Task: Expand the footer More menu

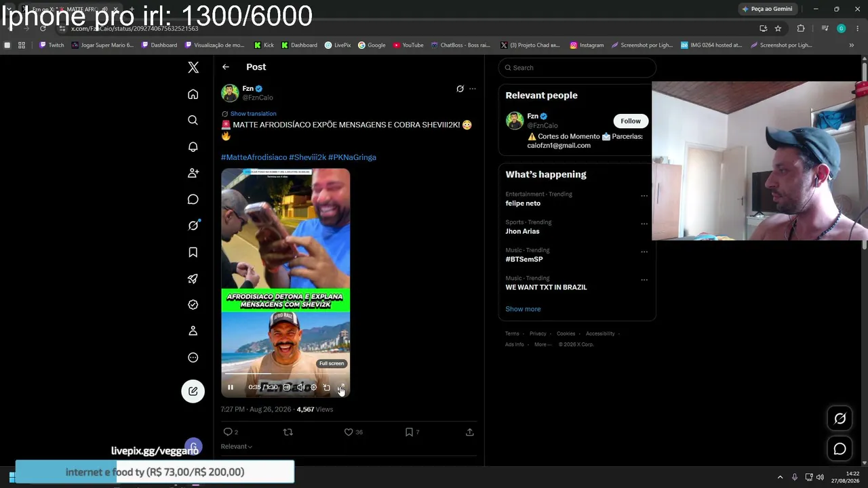Action: tap(542, 344)
